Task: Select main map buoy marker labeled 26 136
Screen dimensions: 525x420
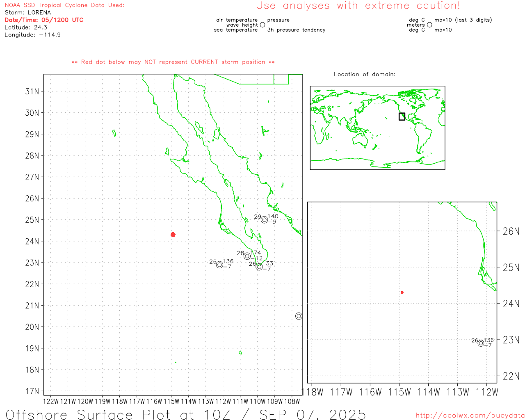Action: [x=219, y=265]
